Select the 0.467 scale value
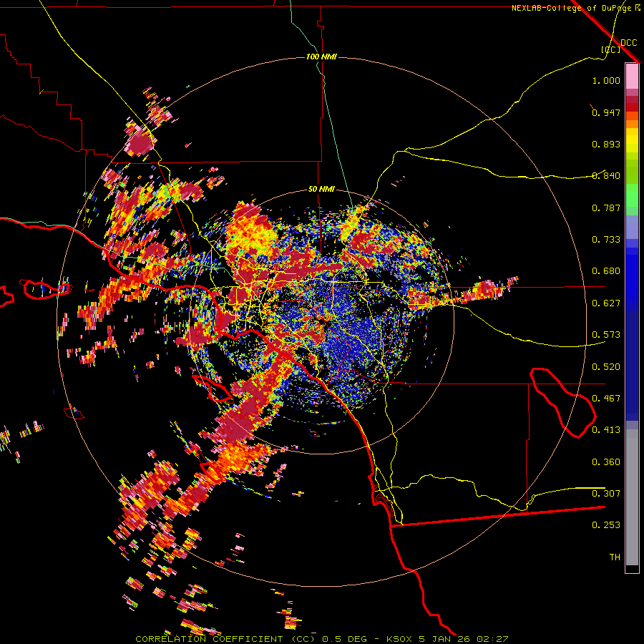644x644 pixels. coord(606,399)
